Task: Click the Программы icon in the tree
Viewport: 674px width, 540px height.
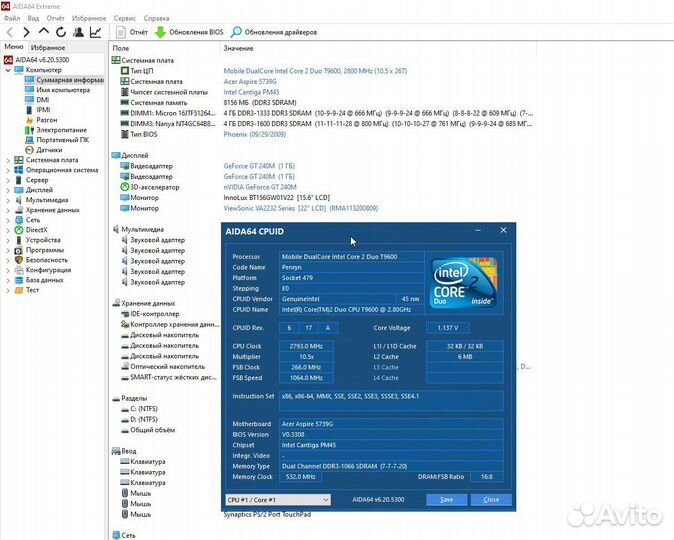Action: [x=19, y=250]
